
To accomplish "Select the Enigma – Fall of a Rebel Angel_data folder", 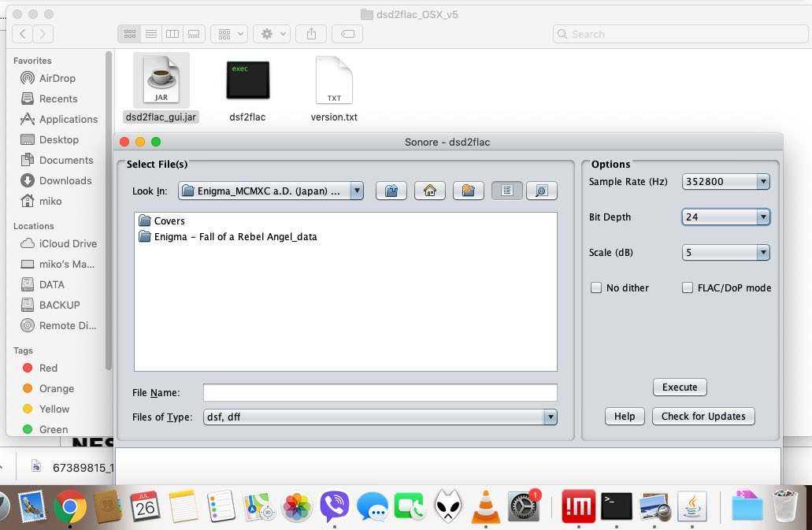I will click(x=228, y=237).
